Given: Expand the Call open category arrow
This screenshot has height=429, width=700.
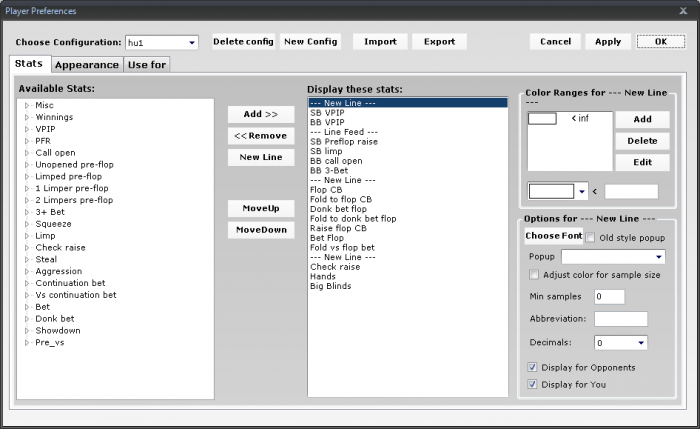Looking at the screenshot, I should click(x=27, y=153).
